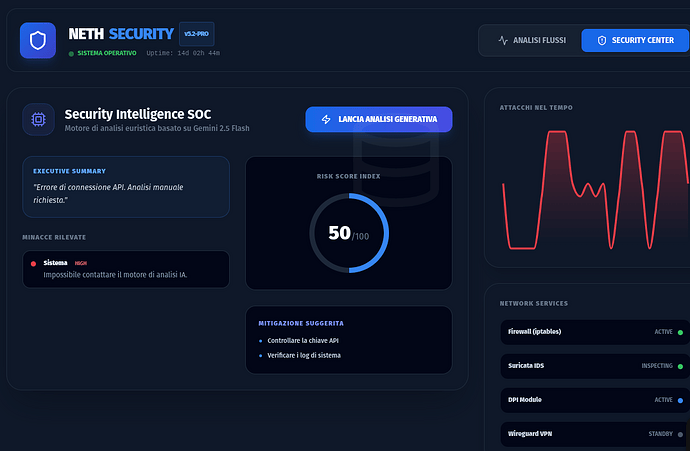690x451 pixels.
Task: Click the SOC processor chip icon
Action: pyautogui.click(x=38, y=120)
